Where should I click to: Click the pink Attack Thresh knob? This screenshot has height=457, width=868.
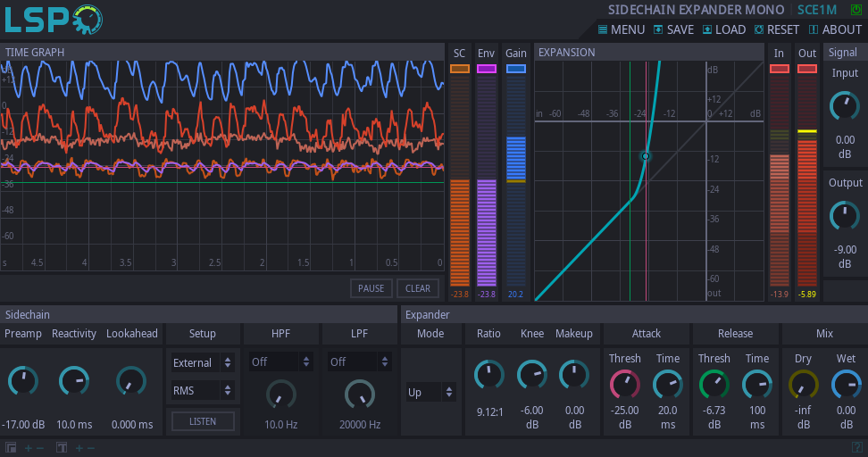[625, 384]
